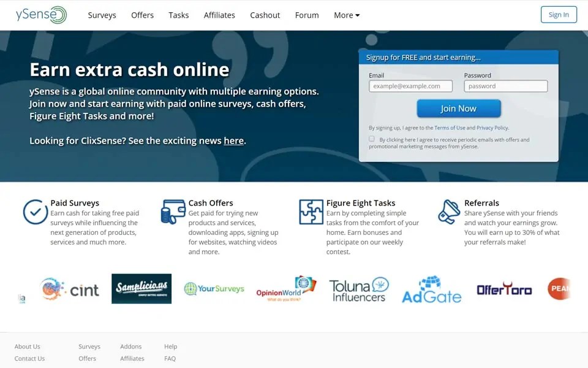Open the FAQ footer link
The height and width of the screenshot is (368, 588).
tap(170, 358)
